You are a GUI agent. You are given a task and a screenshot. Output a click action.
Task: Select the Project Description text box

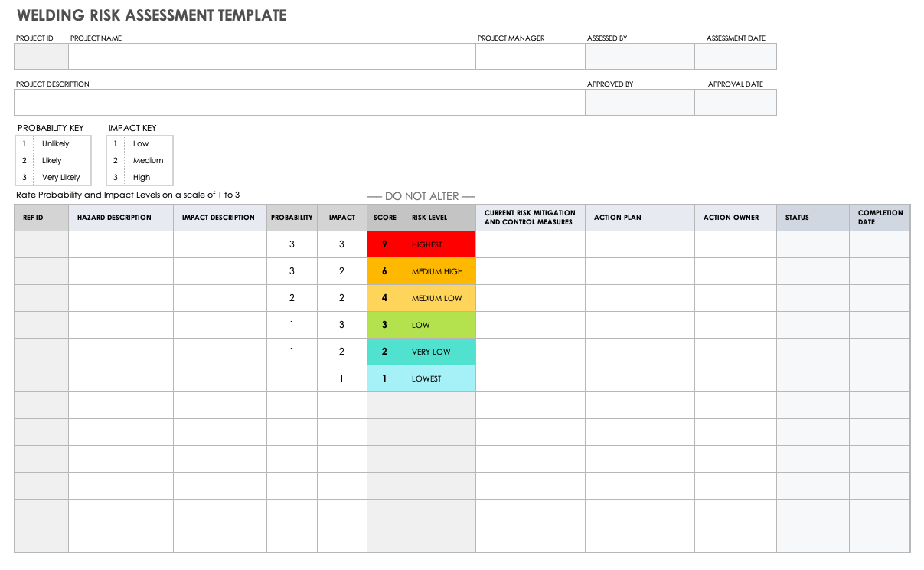(x=299, y=103)
